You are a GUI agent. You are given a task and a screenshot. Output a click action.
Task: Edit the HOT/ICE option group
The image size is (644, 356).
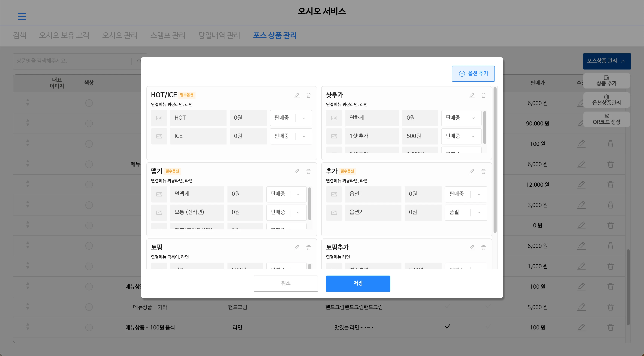point(297,95)
